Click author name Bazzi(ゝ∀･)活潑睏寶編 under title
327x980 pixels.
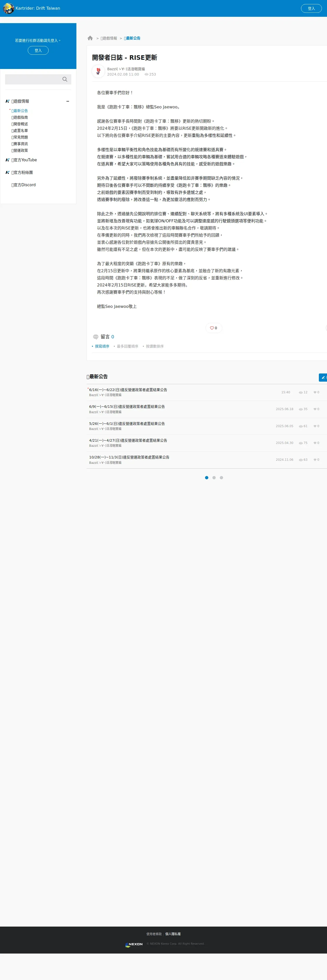pos(126,69)
